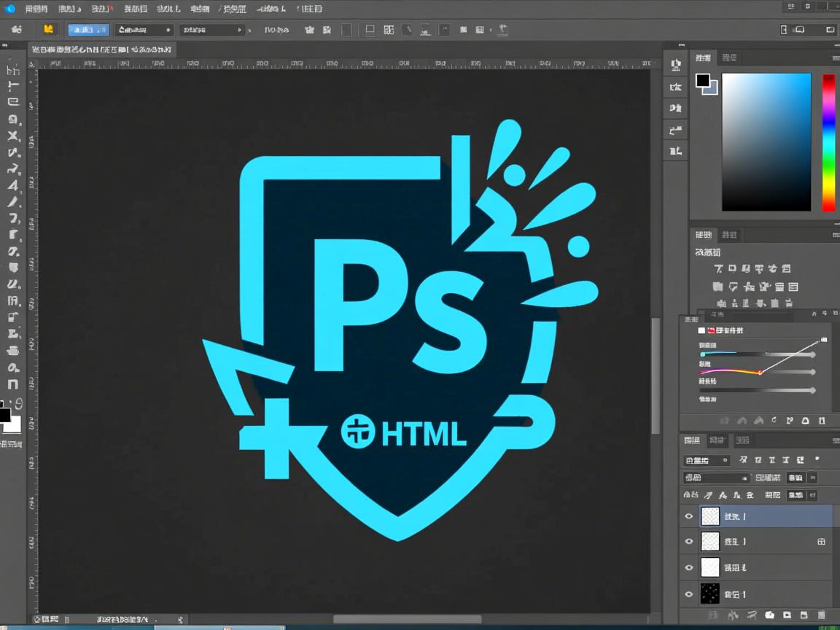Click the highlighted blue button in options bar
840x630 pixels.
tap(88, 30)
